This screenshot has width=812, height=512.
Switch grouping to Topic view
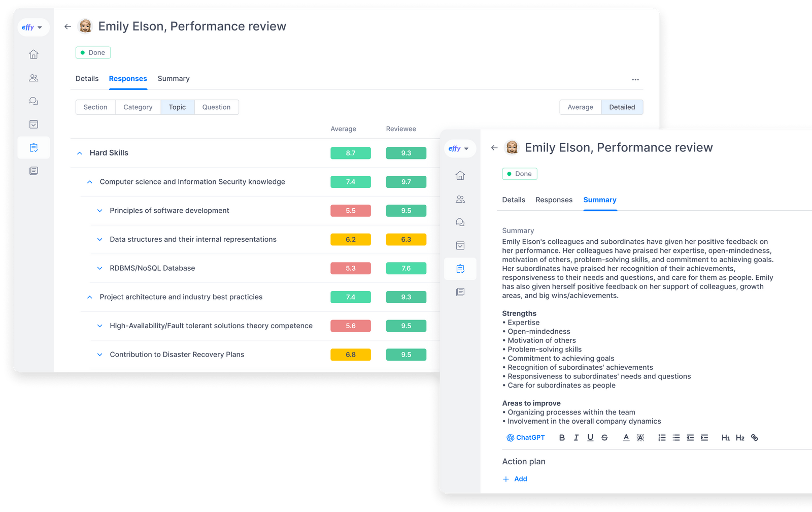pyautogui.click(x=177, y=107)
